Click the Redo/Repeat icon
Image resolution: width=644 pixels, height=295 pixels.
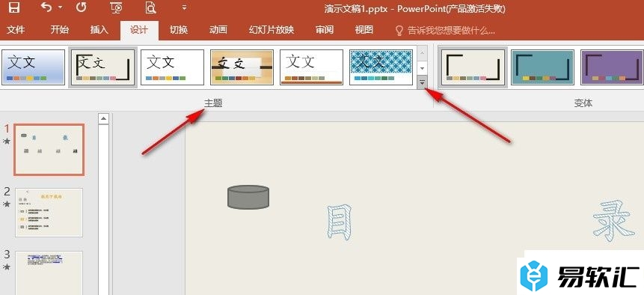click(x=81, y=7)
